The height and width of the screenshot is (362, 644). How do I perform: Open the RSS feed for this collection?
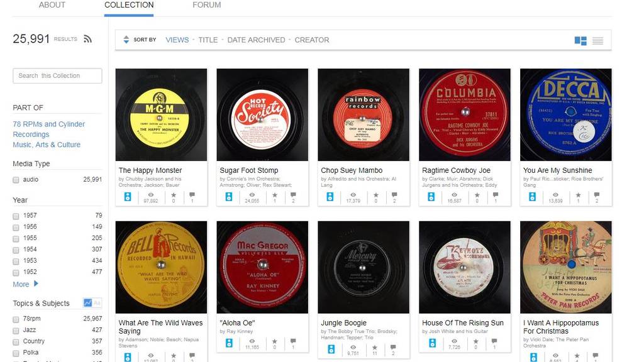88,38
